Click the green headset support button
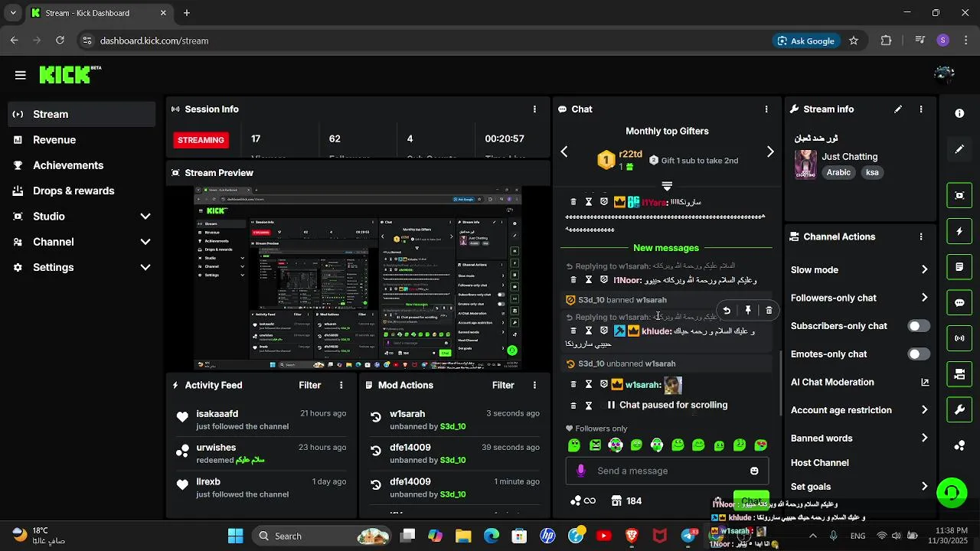The width and height of the screenshot is (980, 551). [952, 492]
